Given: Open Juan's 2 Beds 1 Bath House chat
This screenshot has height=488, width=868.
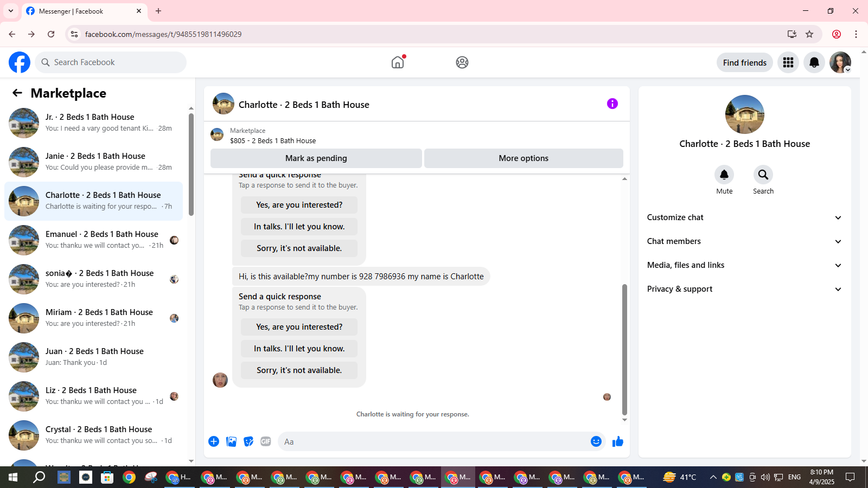Looking at the screenshot, I should point(94,357).
